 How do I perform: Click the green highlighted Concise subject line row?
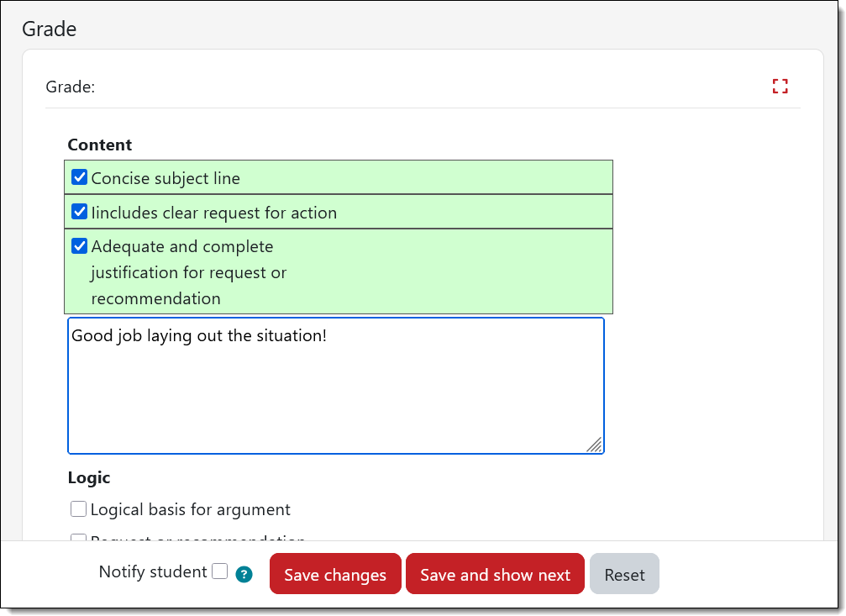click(x=336, y=176)
